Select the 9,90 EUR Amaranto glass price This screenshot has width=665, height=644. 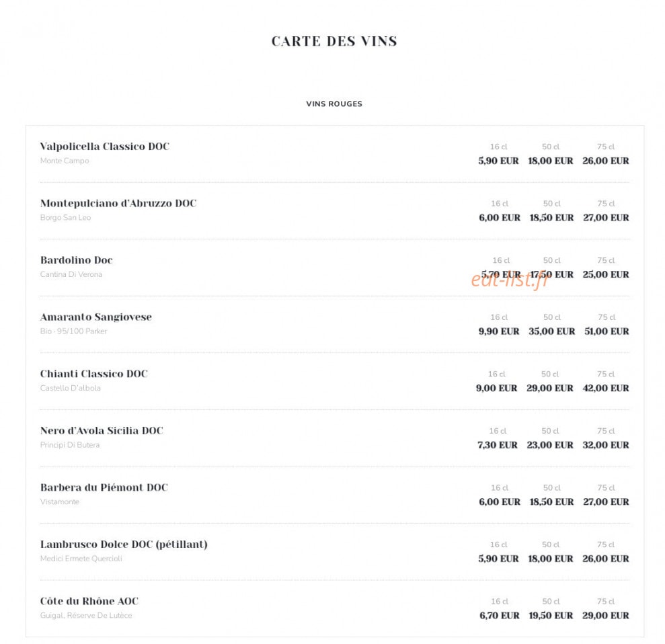click(x=499, y=331)
